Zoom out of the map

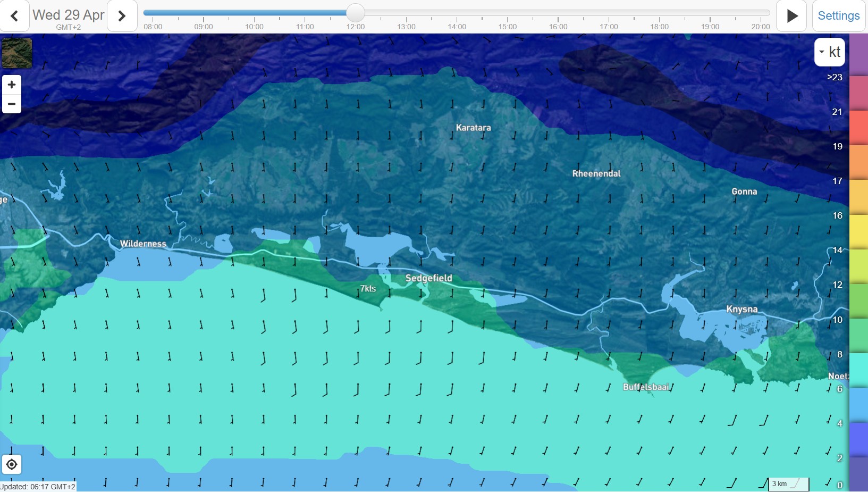(x=12, y=104)
